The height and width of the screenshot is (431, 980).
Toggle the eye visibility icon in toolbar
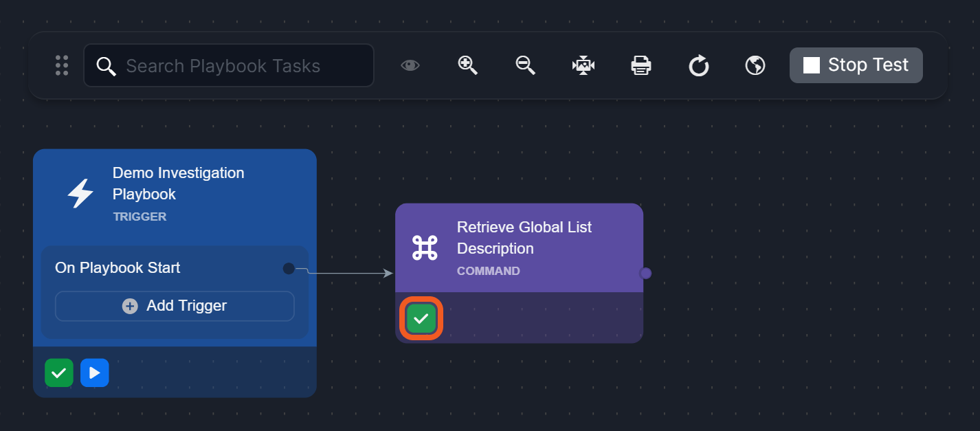[410, 65]
